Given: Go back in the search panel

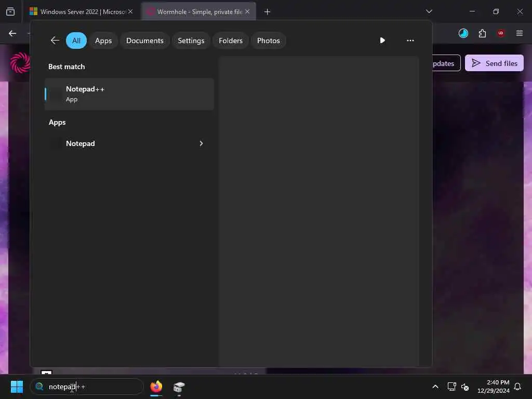Looking at the screenshot, I should (x=55, y=41).
